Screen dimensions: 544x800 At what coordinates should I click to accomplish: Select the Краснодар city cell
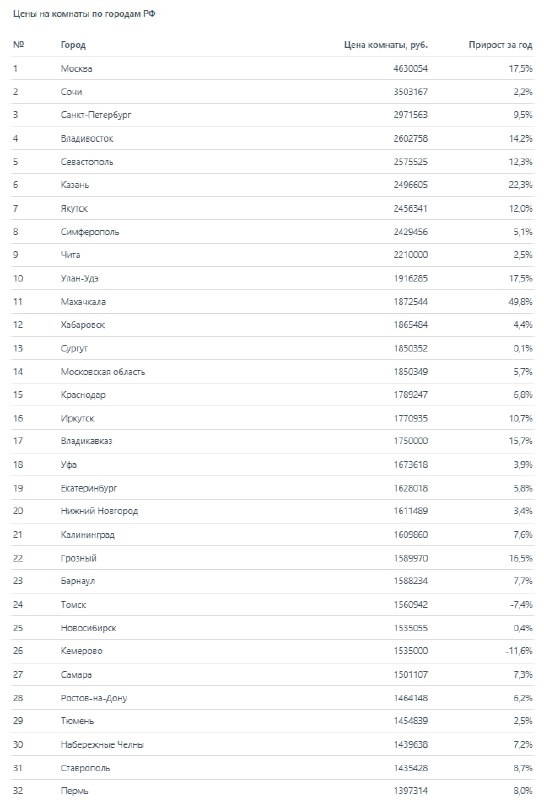(x=83, y=395)
